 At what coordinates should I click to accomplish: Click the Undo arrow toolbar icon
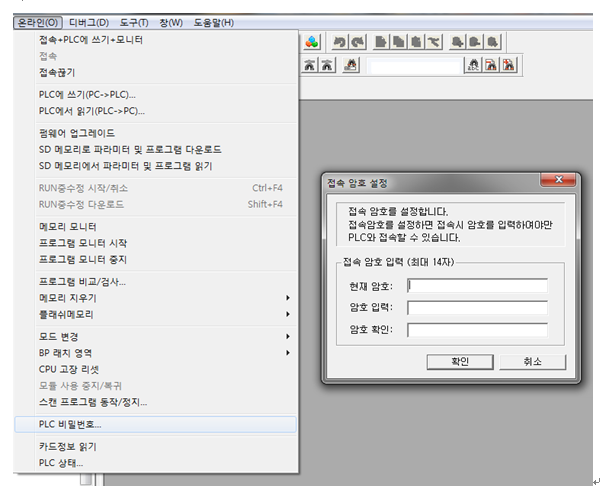point(340,42)
